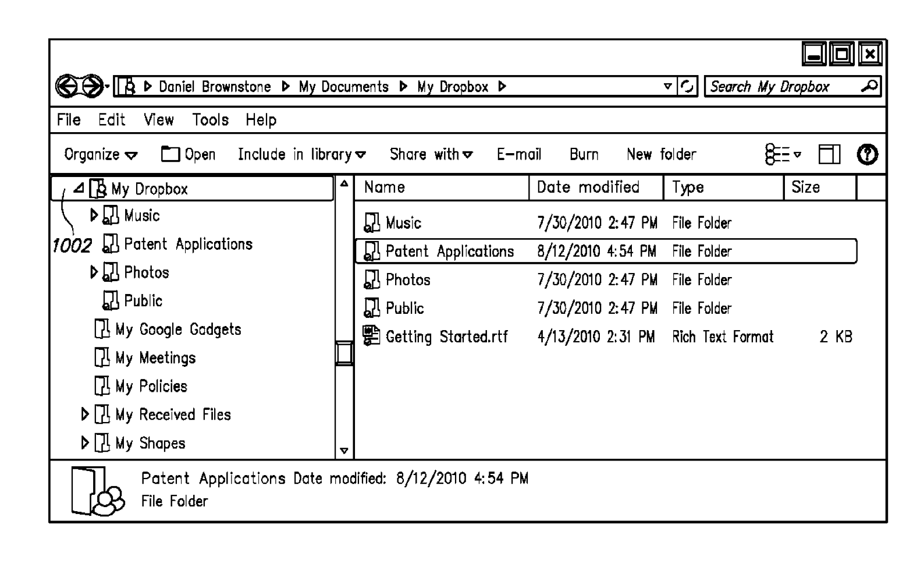
Task: Click the My Meetings folder icon
Action: 102,357
